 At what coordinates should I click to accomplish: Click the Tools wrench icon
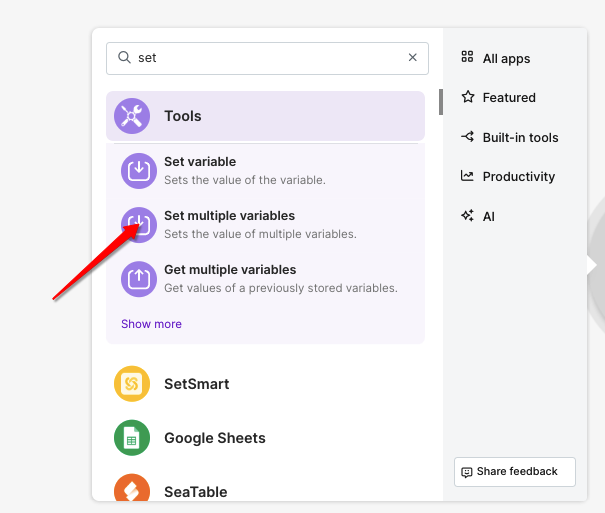tap(132, 116)
